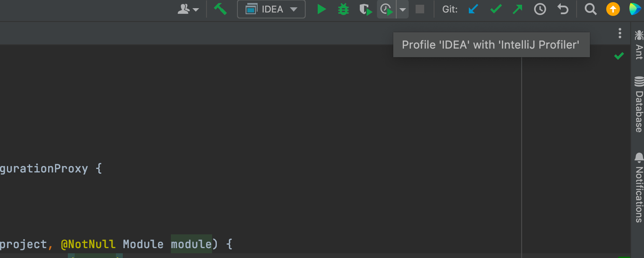Run the IDEA configuration
Image resolution: width=644 pixels, height=258 pixels.
[x=321, y=9]
